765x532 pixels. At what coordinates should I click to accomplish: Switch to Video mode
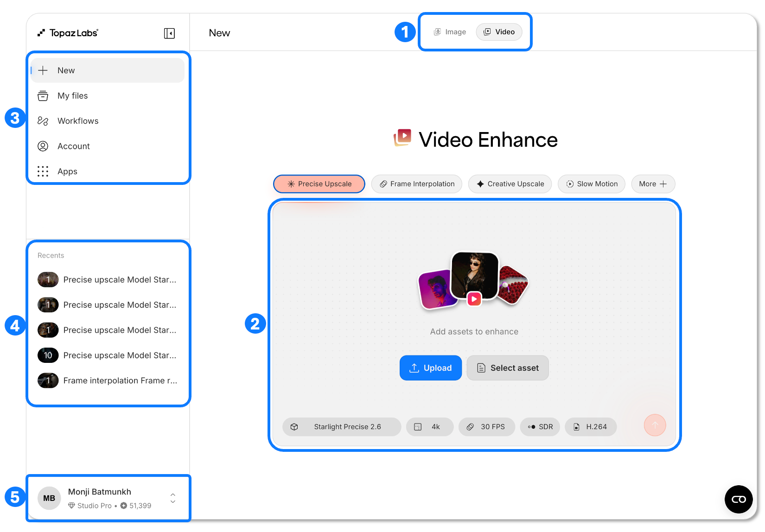pos(499,32)
